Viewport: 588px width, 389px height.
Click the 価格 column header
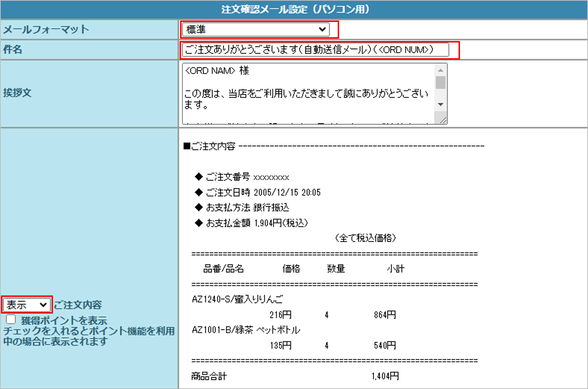tap(291, 269)
